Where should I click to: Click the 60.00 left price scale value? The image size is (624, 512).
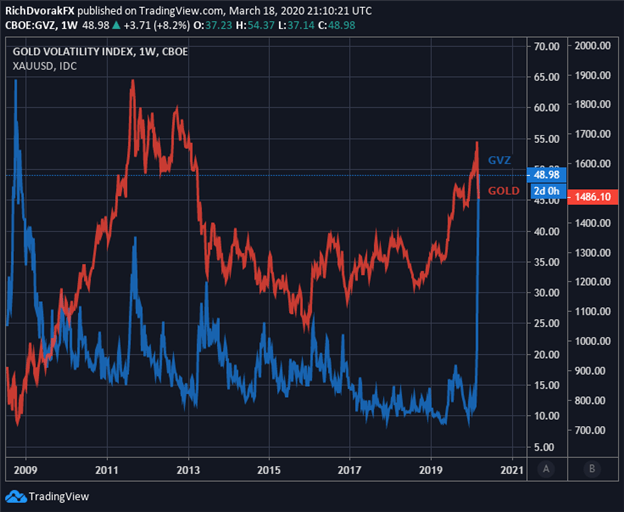tap(546, 108)
